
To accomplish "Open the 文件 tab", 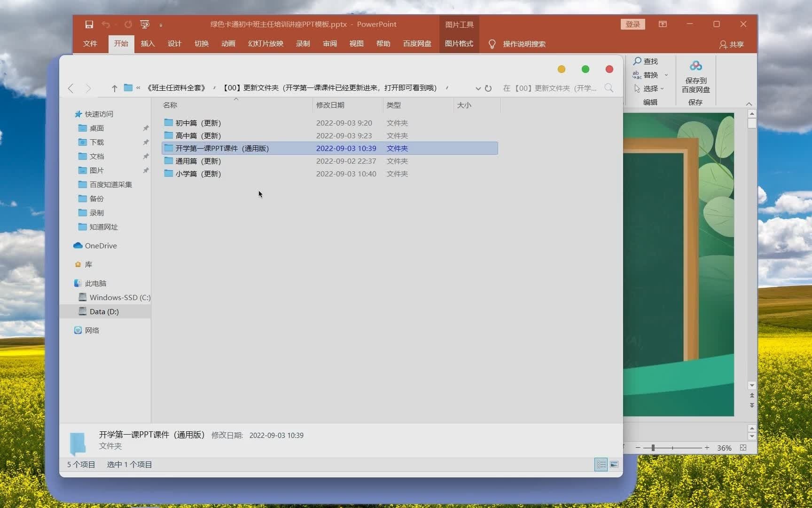I will coord(90,44).
